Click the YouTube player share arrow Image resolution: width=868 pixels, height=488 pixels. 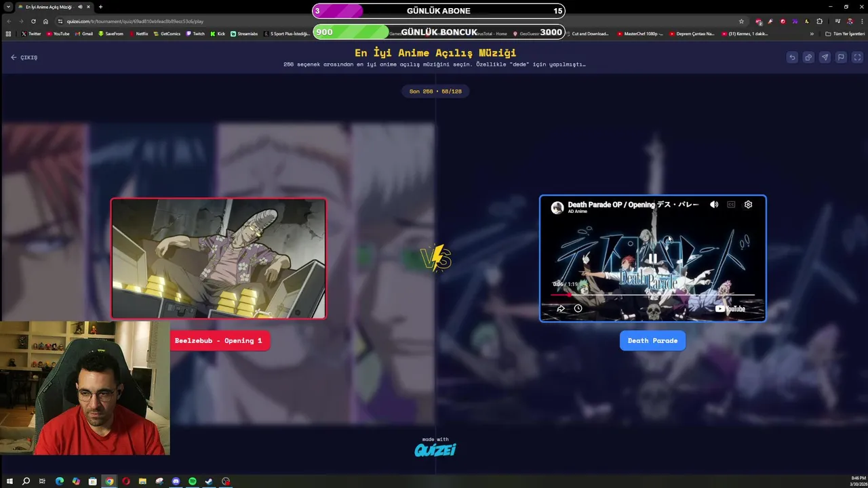click(x=561, y=308)
